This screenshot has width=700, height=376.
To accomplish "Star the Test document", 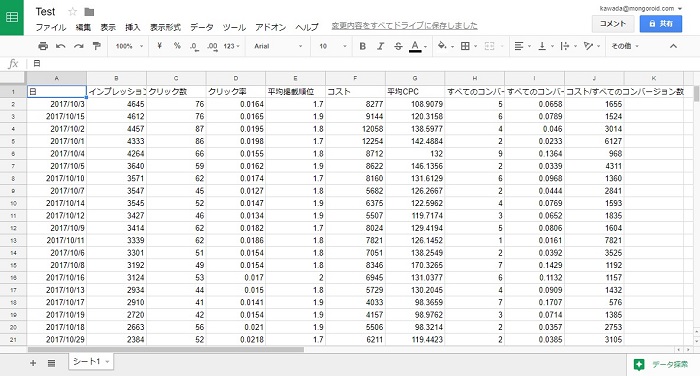I will 73,12.
